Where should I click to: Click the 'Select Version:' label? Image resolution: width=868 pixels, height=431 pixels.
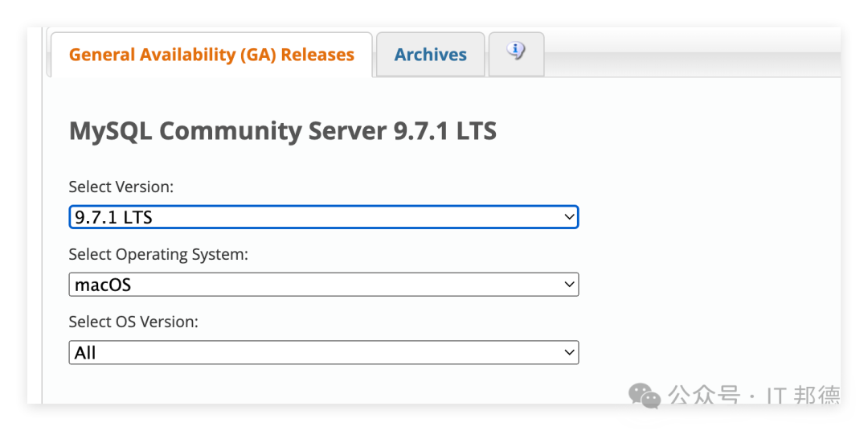click(121, 187)
